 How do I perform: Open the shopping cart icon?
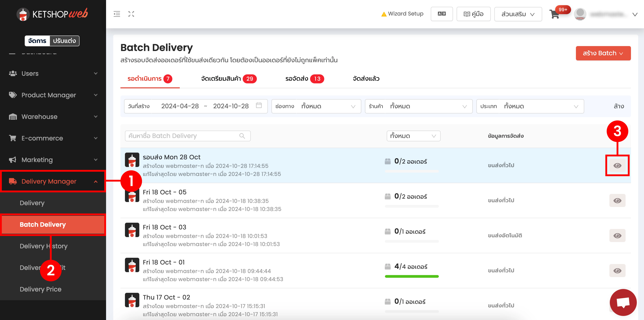click(554, 14)
